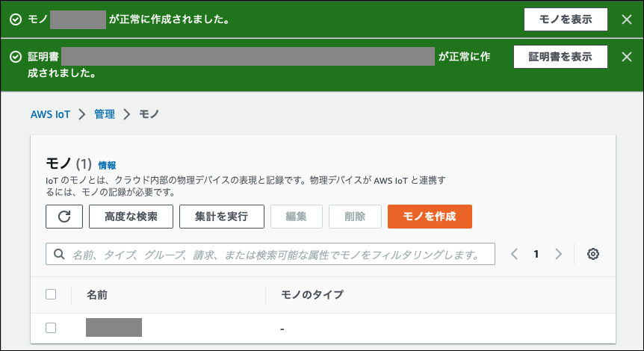
Task: Open table preferences gear icon
Action: pos(593,254)
